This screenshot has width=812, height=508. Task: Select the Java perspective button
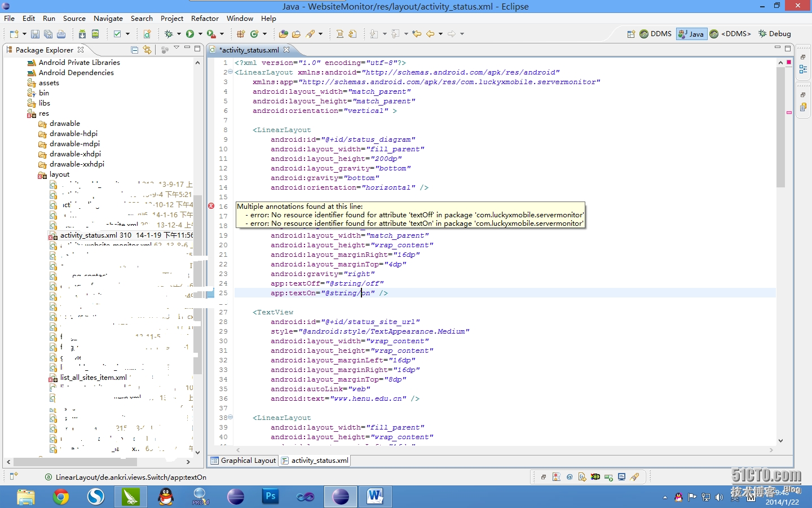pyautogui.click(x=691, y=34)
